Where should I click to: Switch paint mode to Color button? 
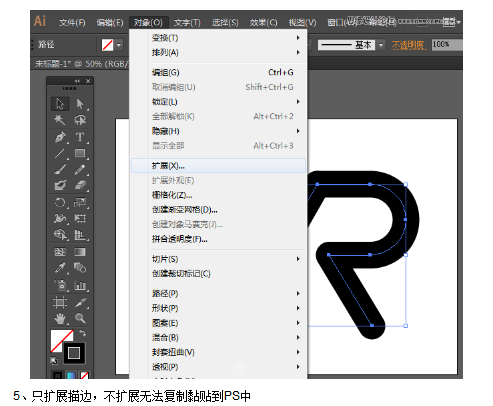point(57,375)
